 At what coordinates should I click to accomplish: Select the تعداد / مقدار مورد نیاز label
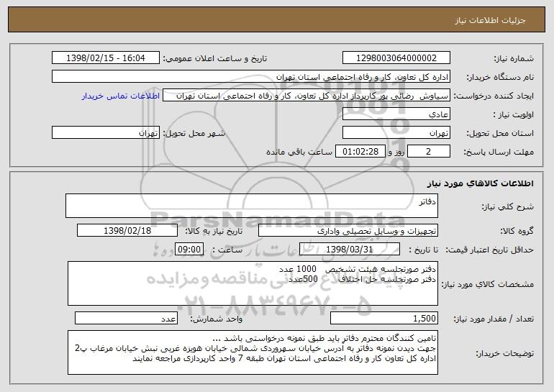[494, 319]
